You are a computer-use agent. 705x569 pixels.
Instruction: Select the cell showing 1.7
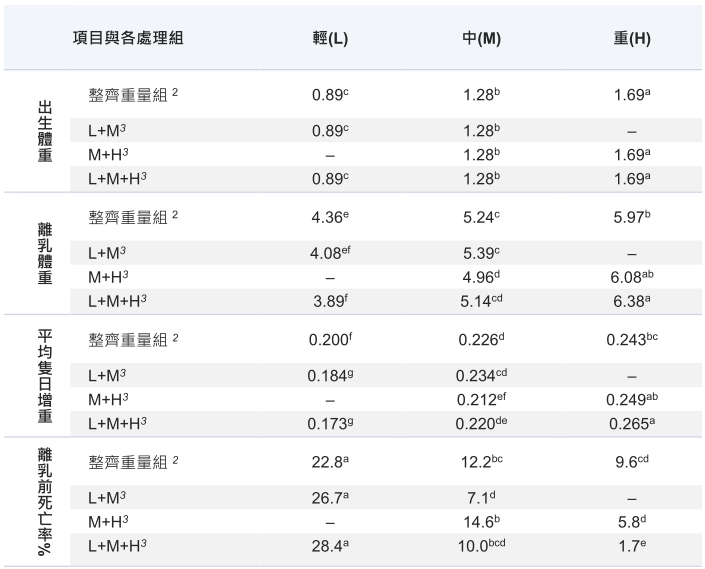coord(632,546)
